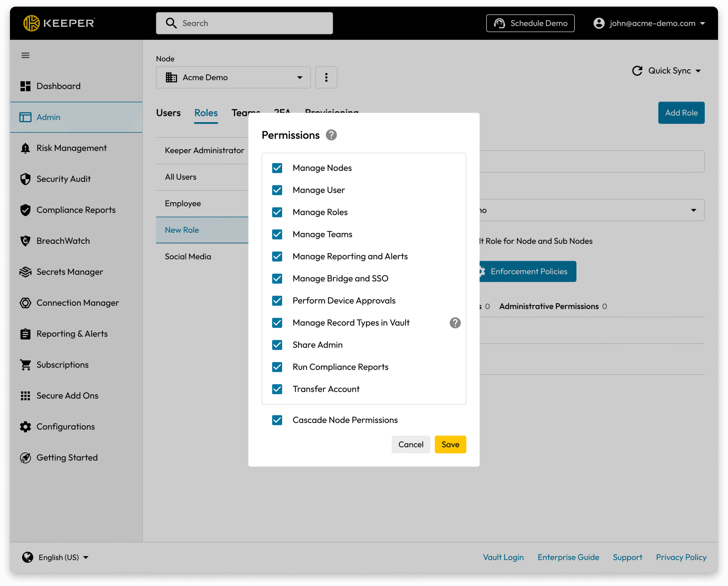The height and width of the screenshot is (586, 728).
Task: Click the Subscriptions cart icon
Action: pyautogui.click(x=25, y=365)
